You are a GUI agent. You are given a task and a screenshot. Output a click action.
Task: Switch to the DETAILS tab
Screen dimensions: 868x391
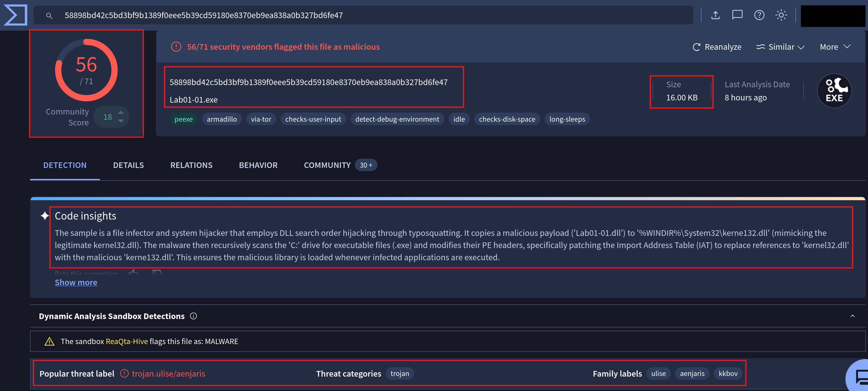click(x=128, y=165)
